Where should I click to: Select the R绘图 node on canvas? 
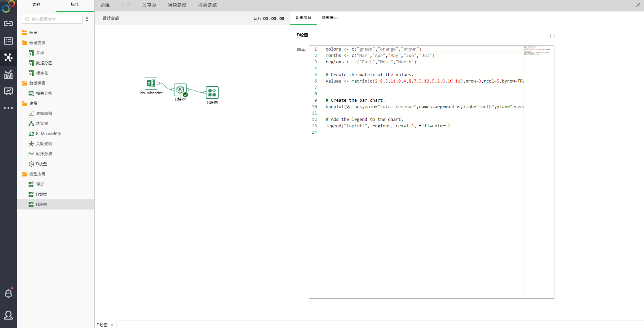pos(212,93)
